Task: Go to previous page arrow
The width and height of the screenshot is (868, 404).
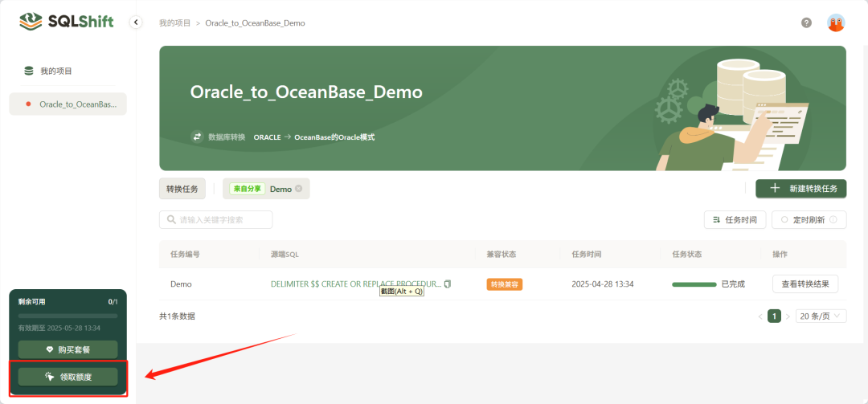Action: [760, 316]
